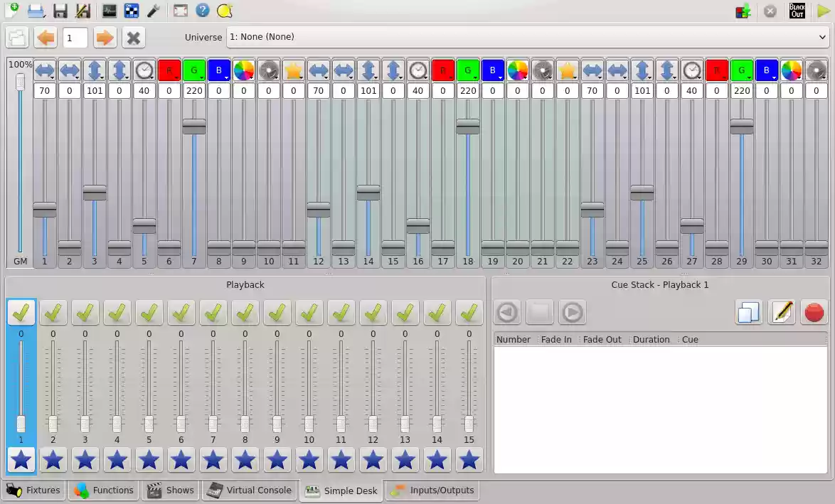Switch to the Virtual Console tab

[249, 490]
